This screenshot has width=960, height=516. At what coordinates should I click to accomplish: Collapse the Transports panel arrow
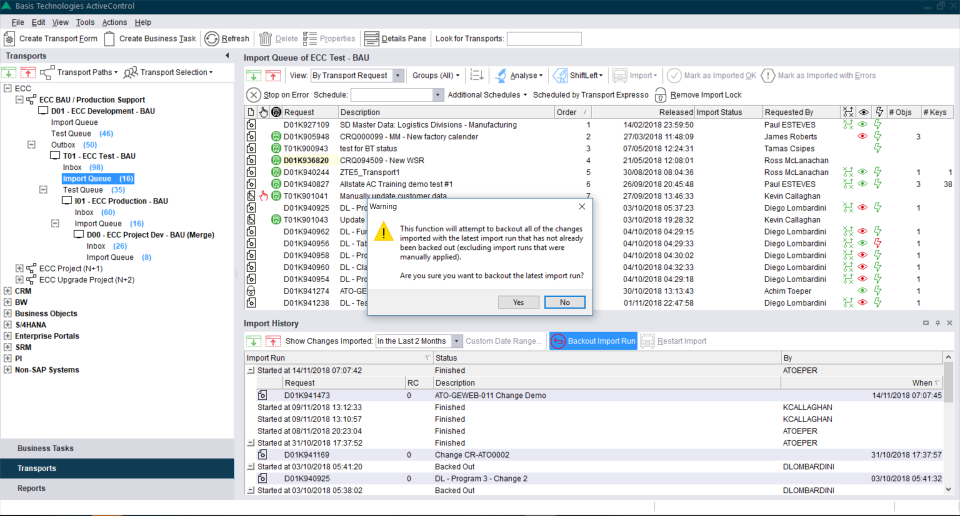[x=228, y=56]
